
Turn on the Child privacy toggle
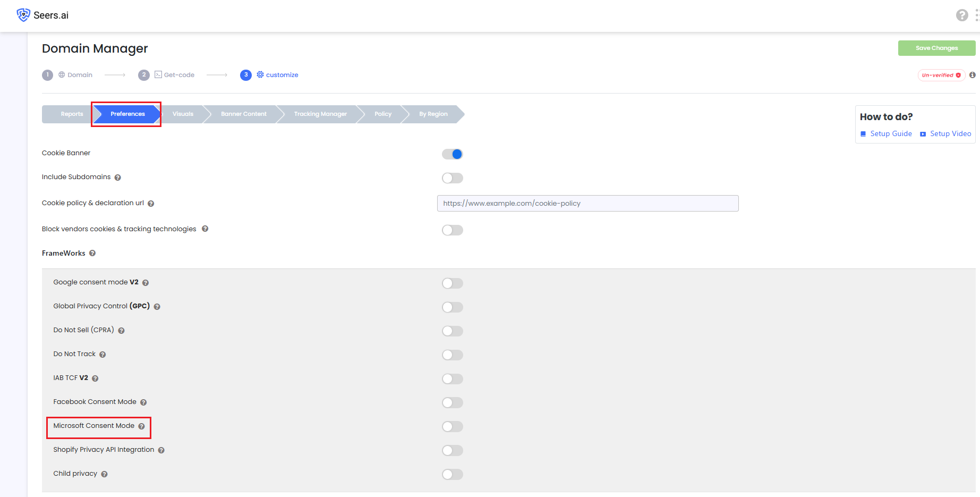pyautogui.click(x=453, y=475)
